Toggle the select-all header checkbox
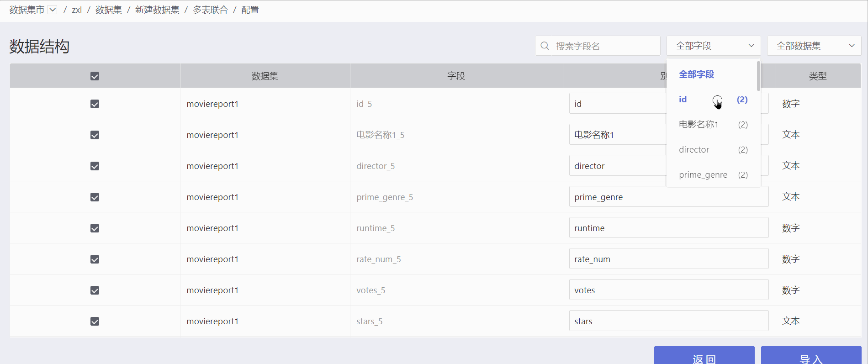Image resolution: width=868 pixels, height=364 pixels. pos(95,76)
